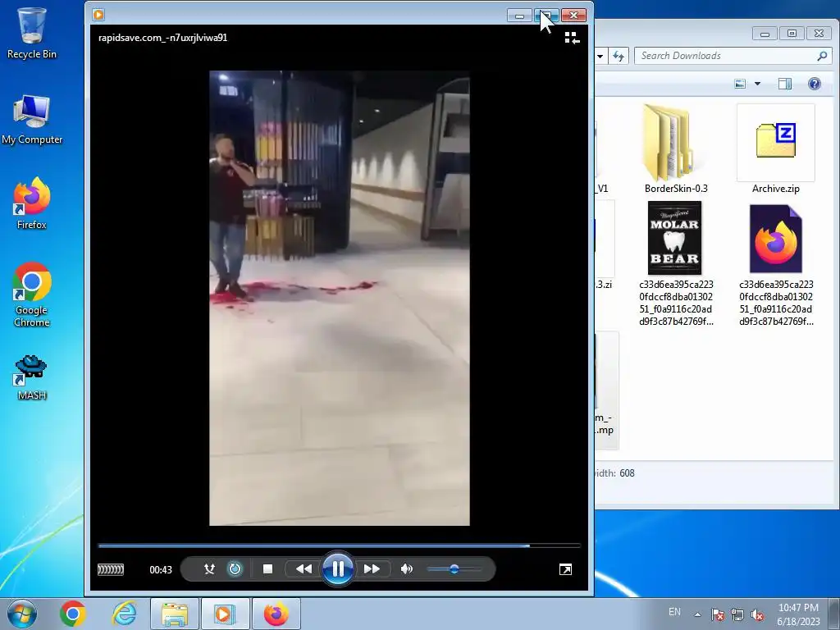Click the EN language indicator in tray
840x630 pixels.
point(674,612)
